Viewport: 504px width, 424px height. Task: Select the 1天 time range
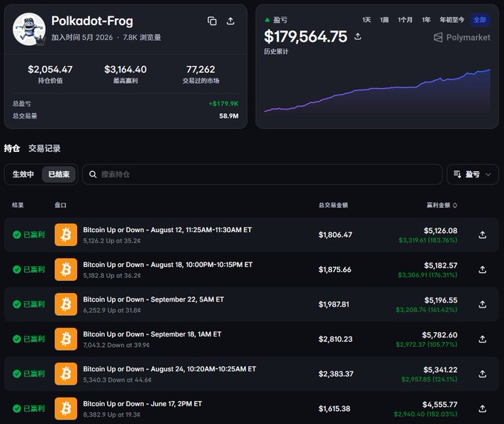366,20
